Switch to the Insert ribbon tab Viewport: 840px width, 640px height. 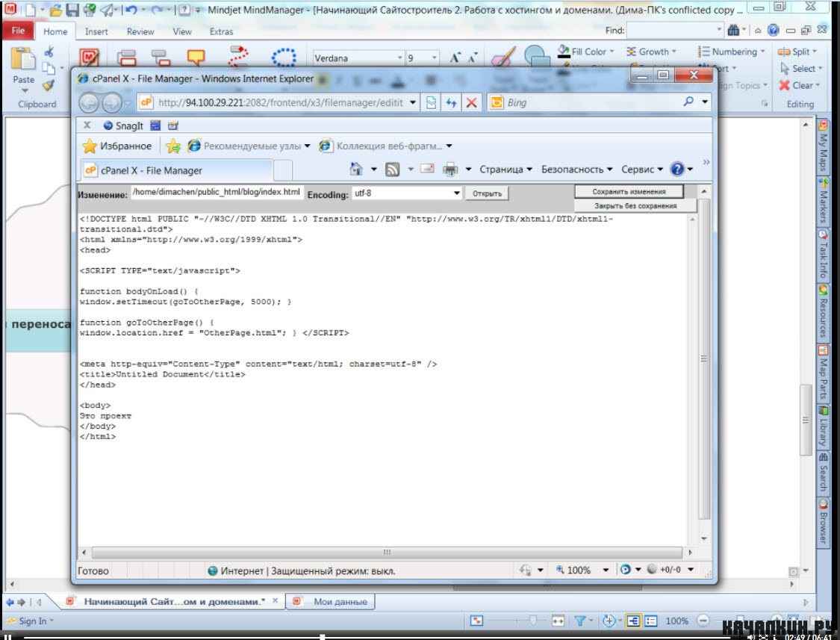pos(96,31)
